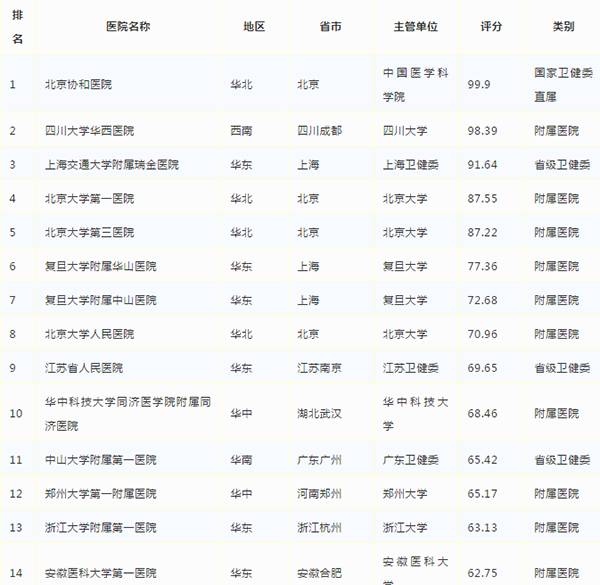Follow the 广州 city link
Screen dimensions: 600x585
(x=331, y=460)
